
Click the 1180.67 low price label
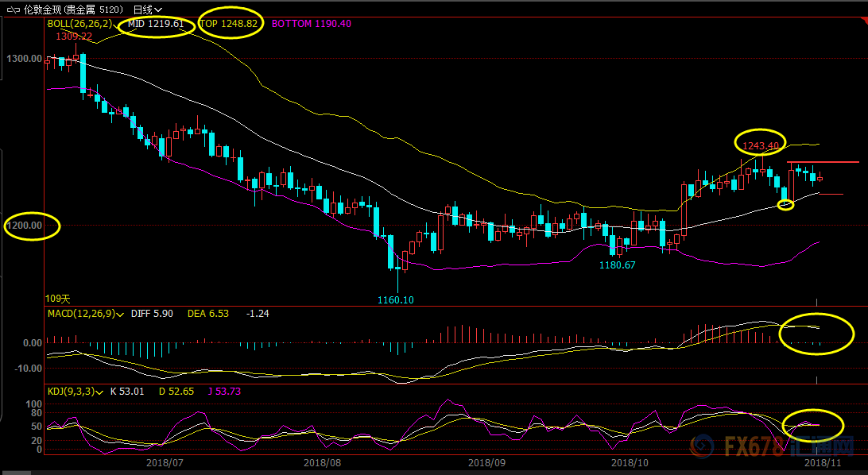pyautogui.click(x=618, y=265)
